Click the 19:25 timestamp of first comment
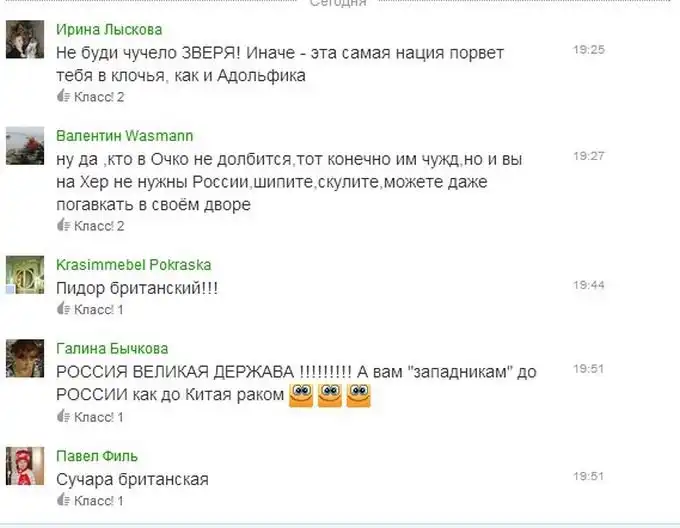The height and width of the screenshot is (528, 680). (588, 49)
